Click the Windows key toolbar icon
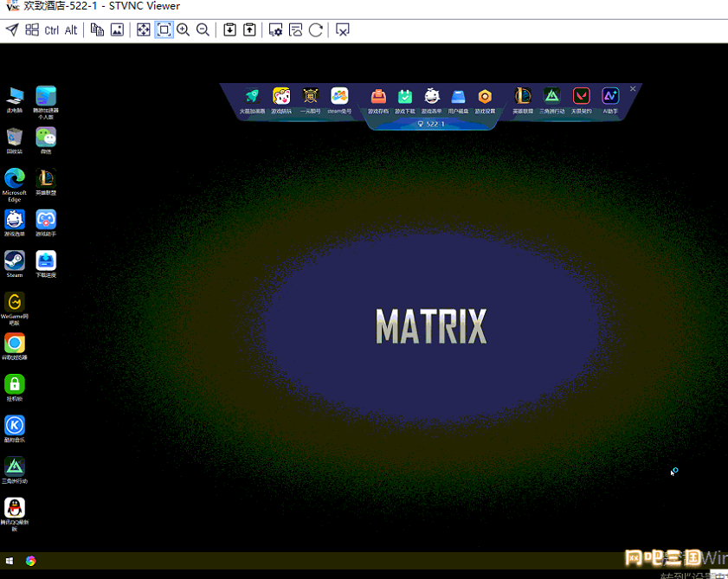728x579 pixels. pos(32,30)
